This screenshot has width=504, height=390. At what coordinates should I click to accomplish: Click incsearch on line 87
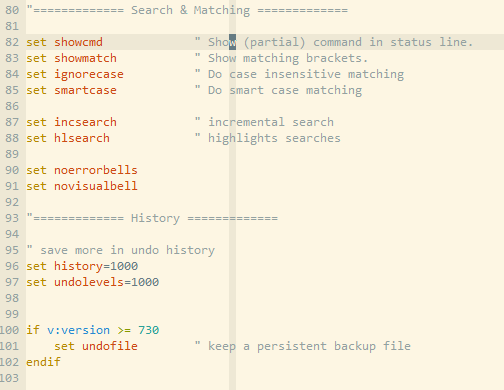click(85, 122)
